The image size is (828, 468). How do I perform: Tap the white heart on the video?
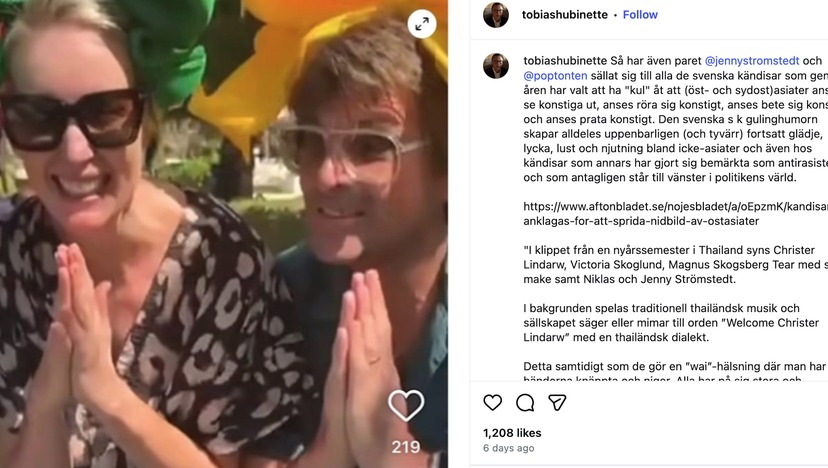click(x=406, y=406)
